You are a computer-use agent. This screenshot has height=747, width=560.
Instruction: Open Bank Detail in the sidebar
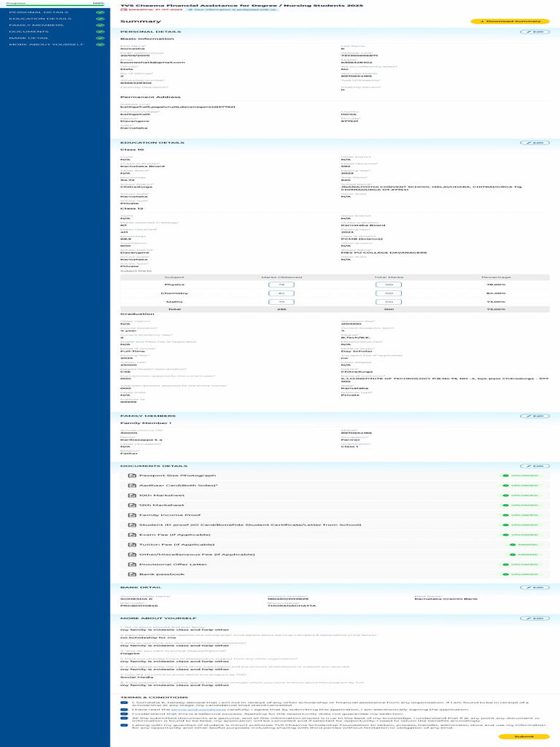(x=28, y=38)
